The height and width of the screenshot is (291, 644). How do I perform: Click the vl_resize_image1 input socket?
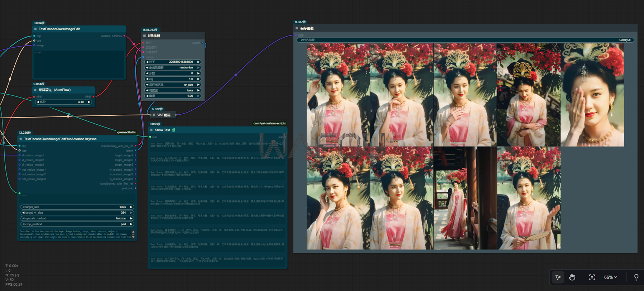click(x=19, y=156)
